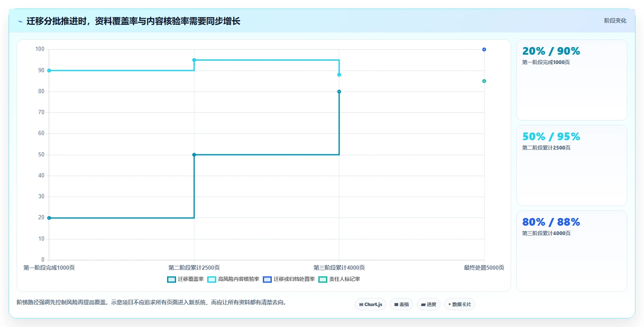Click the 迁移覆盖率 legend text
The height and width of the screenshot is (327, 644).
click(191, 279)
